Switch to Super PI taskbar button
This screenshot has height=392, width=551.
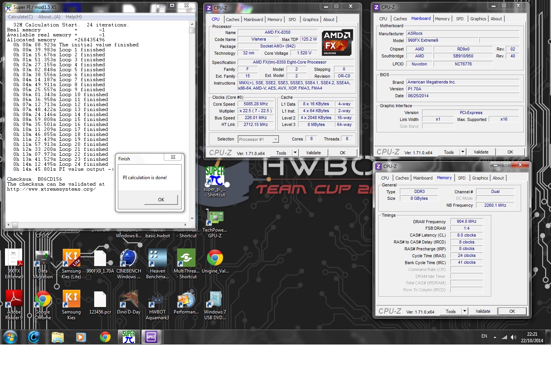pyautogui.click(x=129, y=337)
